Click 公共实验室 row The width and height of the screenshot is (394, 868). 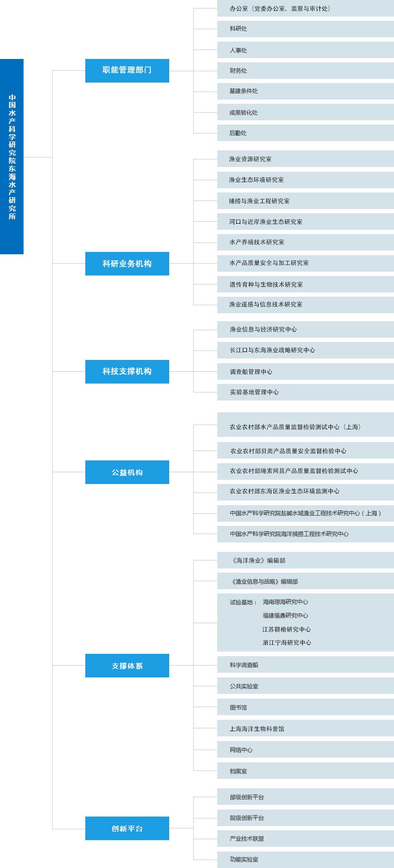coord(305,686)
